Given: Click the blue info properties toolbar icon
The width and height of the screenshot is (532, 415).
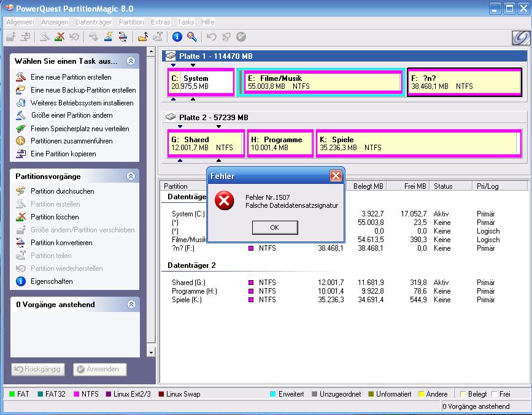Looking at the screenshot, I should pos(177,37).
